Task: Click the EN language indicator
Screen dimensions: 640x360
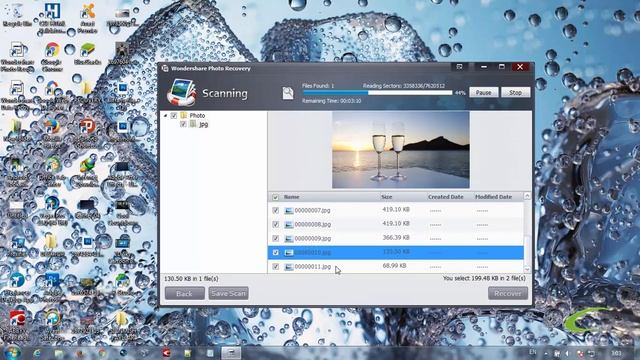Action: coord(532,352)
